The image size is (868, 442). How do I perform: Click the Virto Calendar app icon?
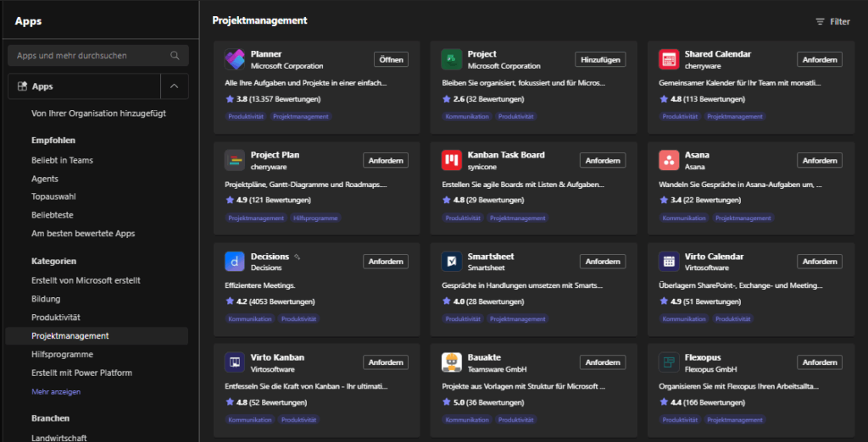pyautogui.click(x=669, y=262)
